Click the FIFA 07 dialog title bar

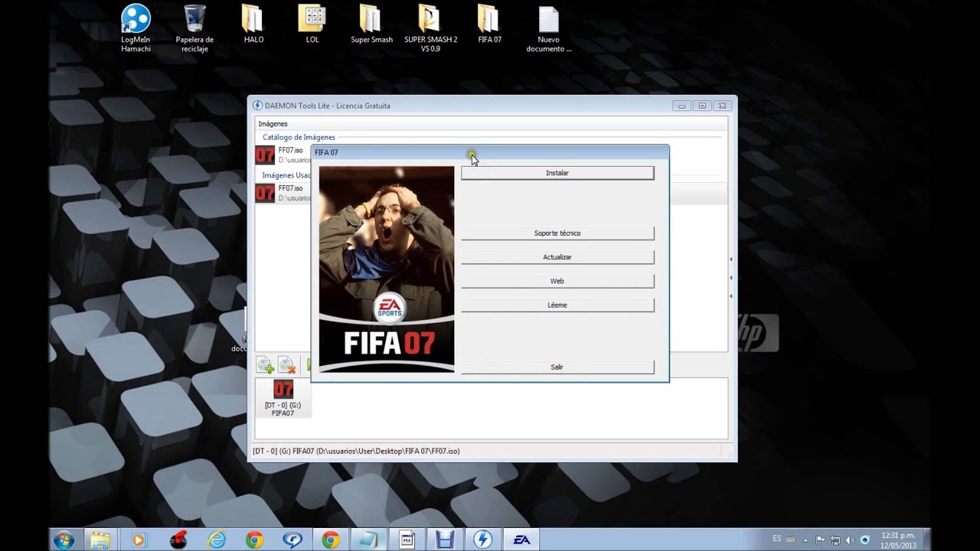(x=490, y=152)
